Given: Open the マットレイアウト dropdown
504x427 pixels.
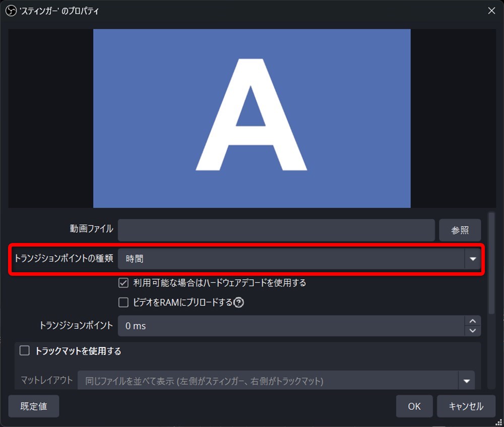Looking at the screenshot, I should [276, 381].
